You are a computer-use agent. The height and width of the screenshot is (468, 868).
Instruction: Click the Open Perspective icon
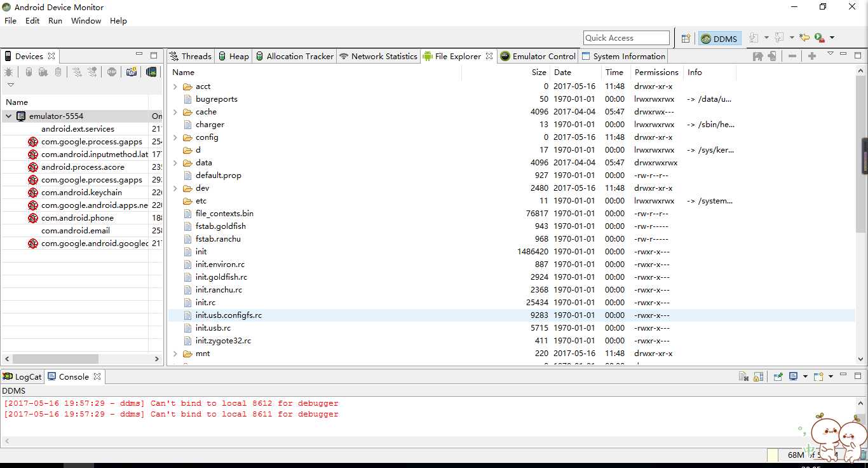tap(686, 38)
